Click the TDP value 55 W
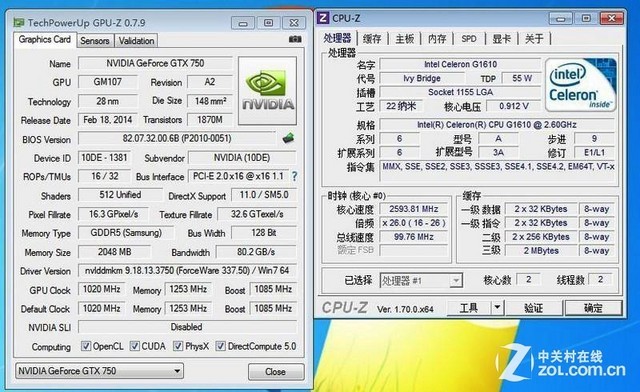 tap(522, 78)
